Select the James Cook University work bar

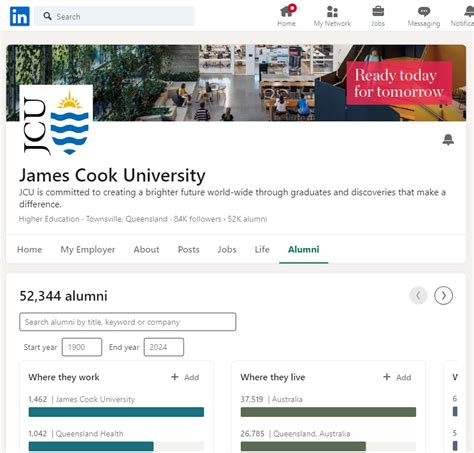[116, 412]
